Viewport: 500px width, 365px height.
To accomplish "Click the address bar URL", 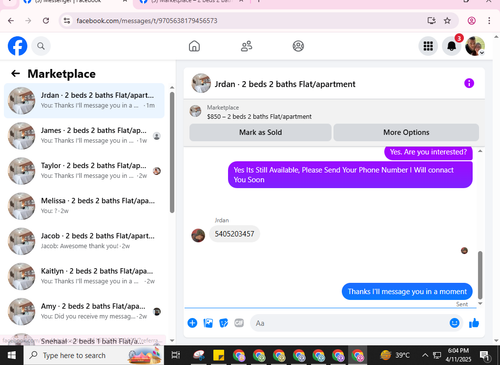I will coord(147,21).
